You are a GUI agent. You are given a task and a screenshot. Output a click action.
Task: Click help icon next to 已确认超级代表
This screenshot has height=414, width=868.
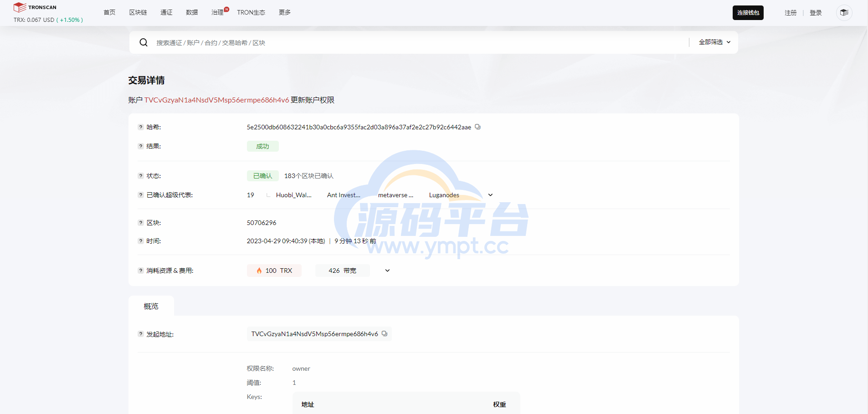coord(141,195)
